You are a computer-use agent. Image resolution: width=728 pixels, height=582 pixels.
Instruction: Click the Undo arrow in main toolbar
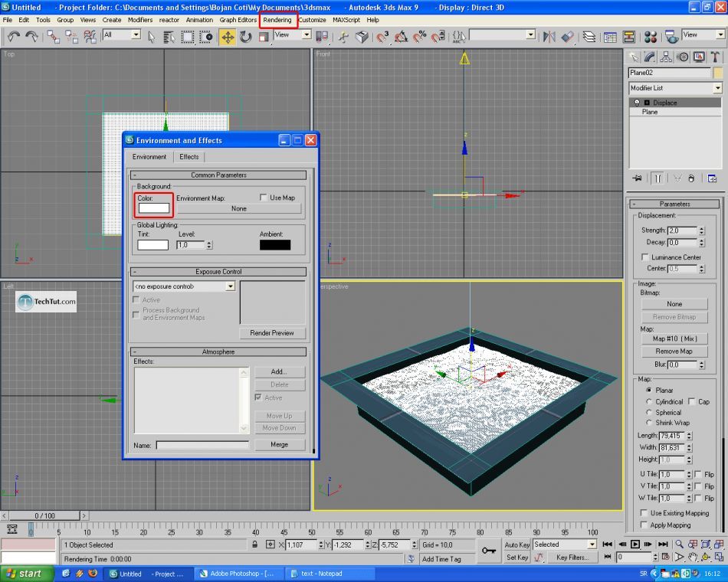(14, 37)
